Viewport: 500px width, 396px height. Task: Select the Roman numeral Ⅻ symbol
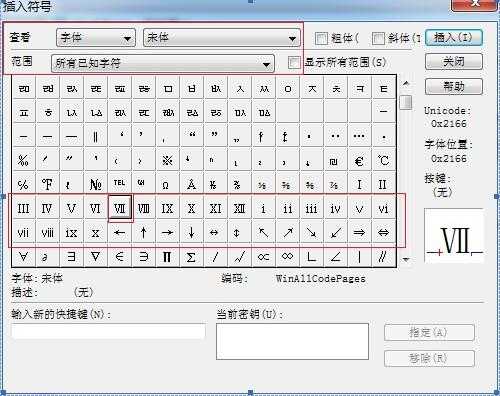point(239,209)
